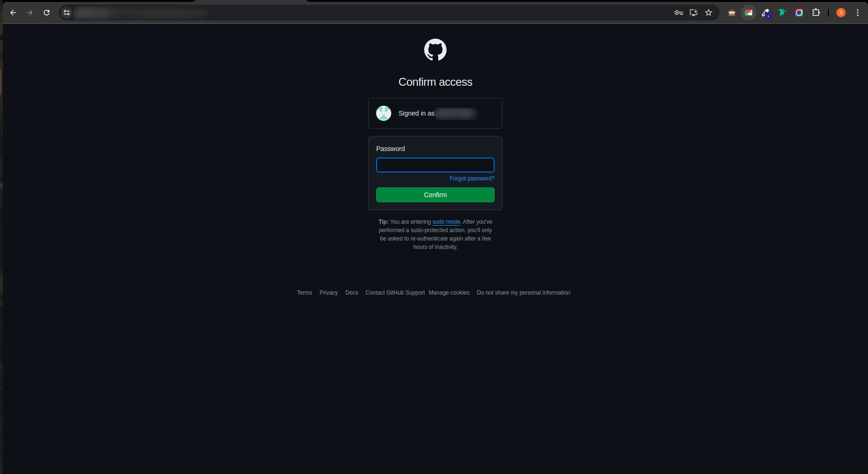Screen dimensions: 868x474
Task: Open the rainbow ring extension icon
Action: pos(799,13)
